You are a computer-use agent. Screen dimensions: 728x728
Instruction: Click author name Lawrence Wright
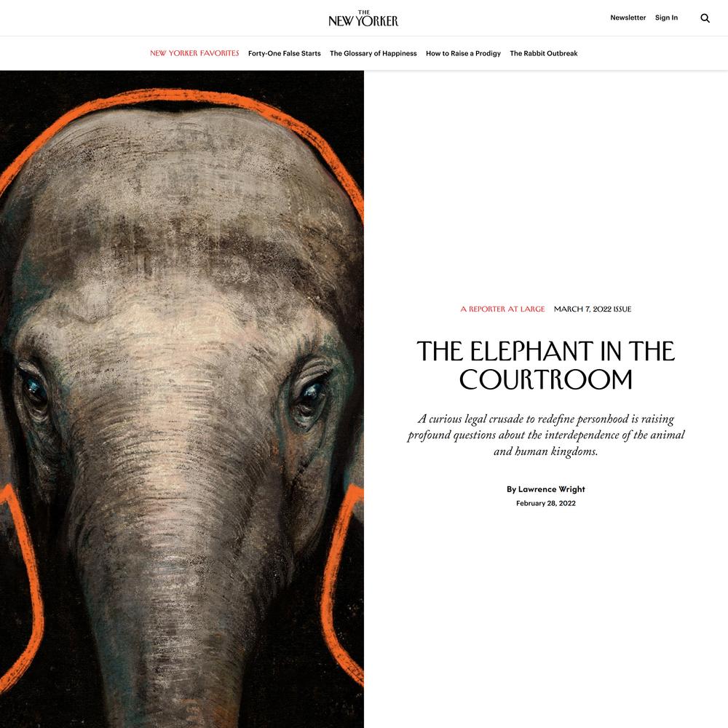(551, 489)
